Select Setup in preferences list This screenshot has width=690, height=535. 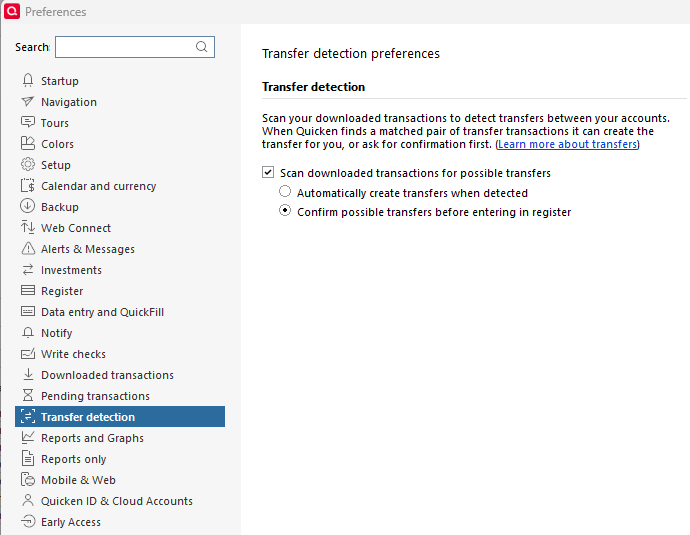coord(56,165)
